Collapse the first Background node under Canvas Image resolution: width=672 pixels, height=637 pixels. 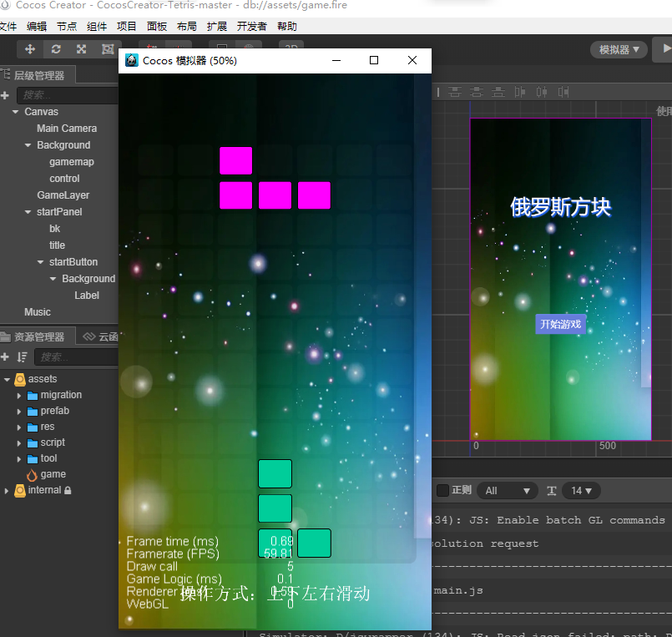[28, 145]
